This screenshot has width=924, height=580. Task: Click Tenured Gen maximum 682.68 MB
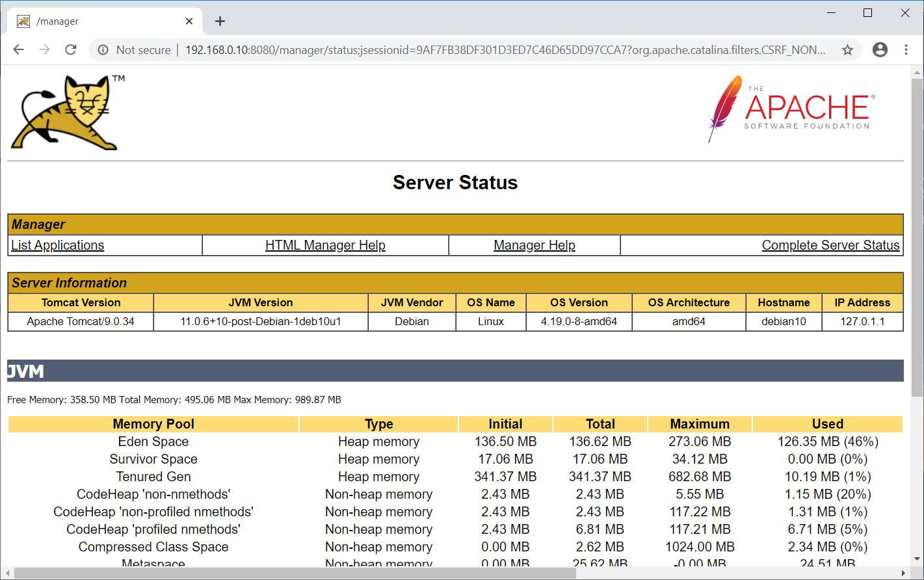pos(700,477)
